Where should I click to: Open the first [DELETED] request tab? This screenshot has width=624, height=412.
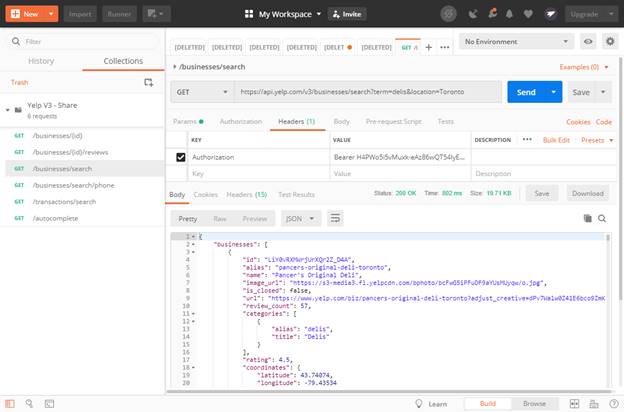189,47
